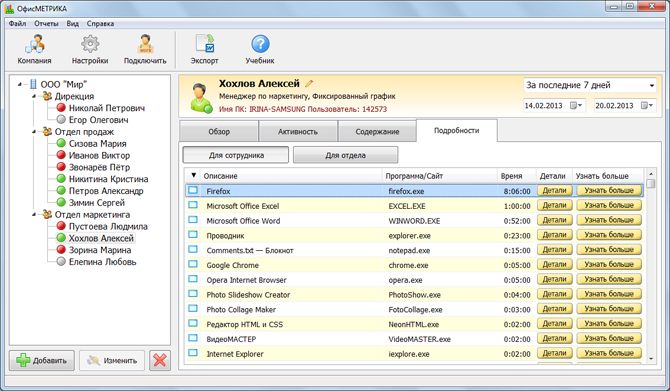Select the Для сотрудника toggle button
The height and width of the screenshot is (391, 670).
(236, 155)
